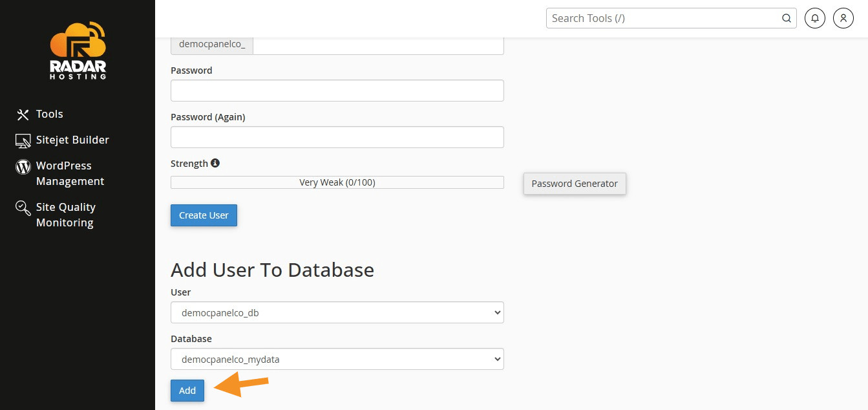Click the Sitejet Builder monitor icon

[x=23, y=140]
